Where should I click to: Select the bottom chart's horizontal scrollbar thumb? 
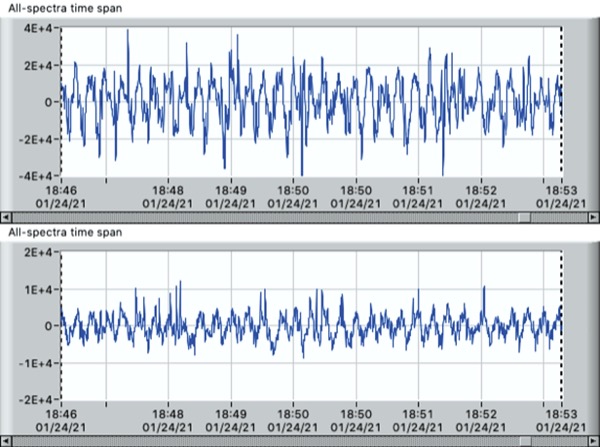click(x=523, y=440)
